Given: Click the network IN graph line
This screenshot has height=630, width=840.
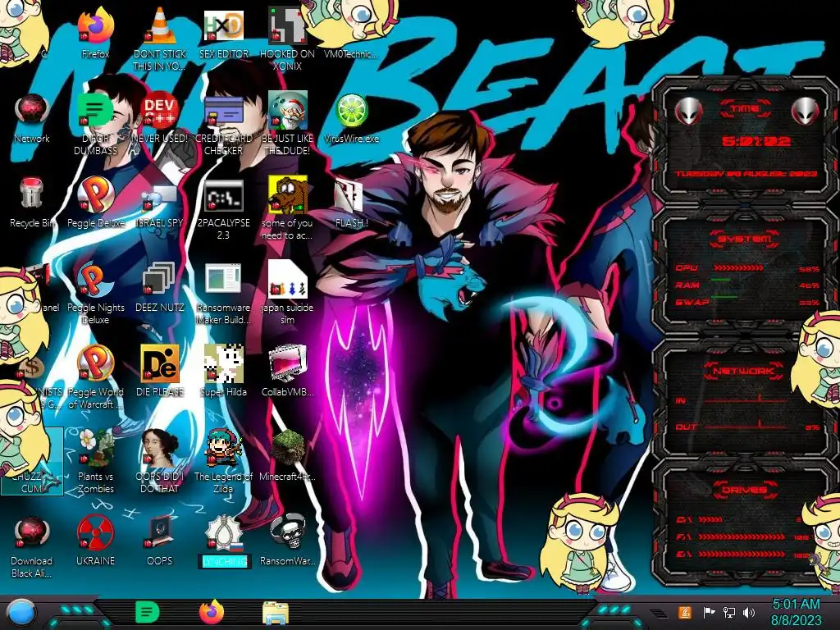Looking at the screenshot, I should tap(746, 399).
